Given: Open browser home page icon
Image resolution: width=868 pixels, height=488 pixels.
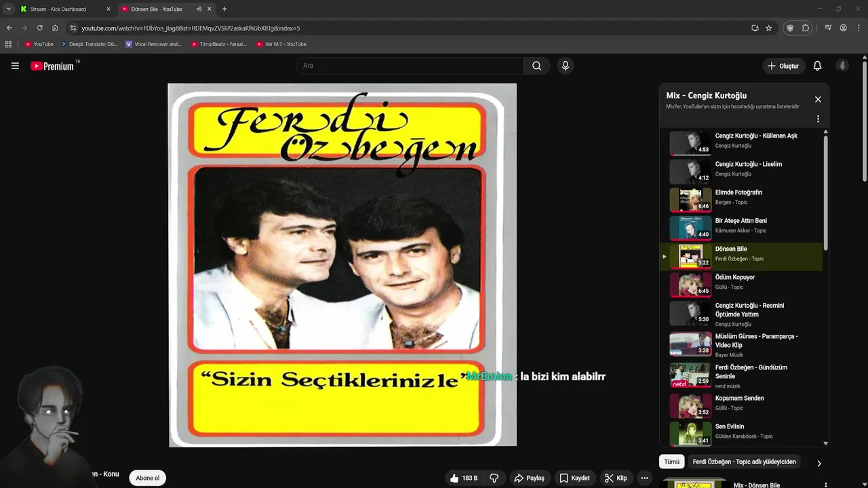Looking at the screenshot, I should tap(55, 28).
